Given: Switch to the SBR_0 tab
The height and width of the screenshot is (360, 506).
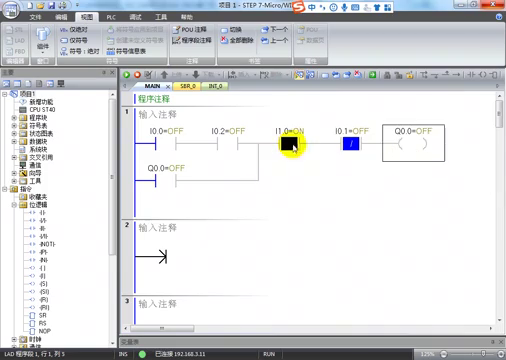Looking at the screenshot, I should (x=188, y=86).
